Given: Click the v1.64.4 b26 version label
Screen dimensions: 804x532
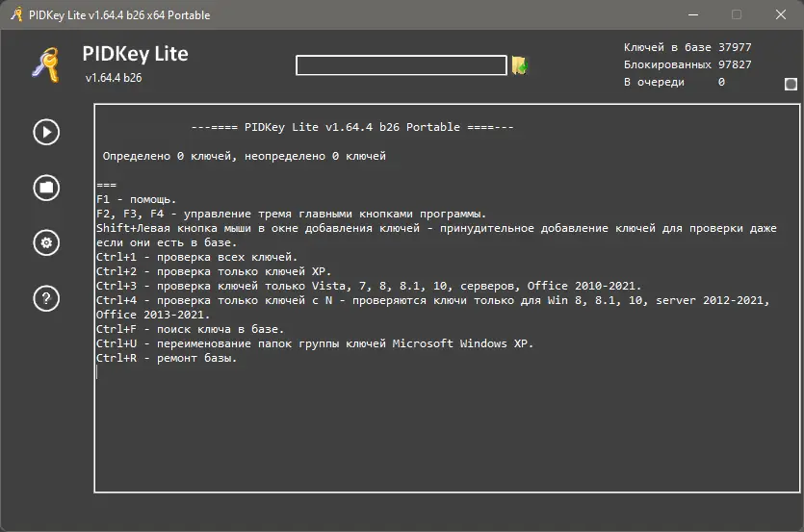Looking at the screenshot, I should (114, 78).
